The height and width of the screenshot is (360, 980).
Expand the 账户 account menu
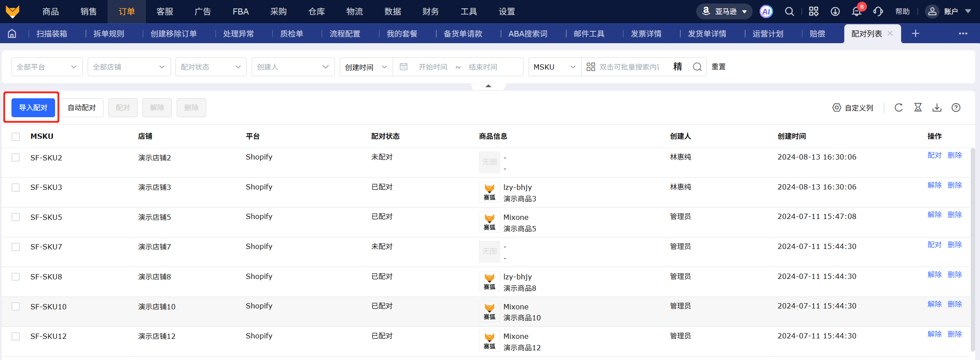[947, 11]
